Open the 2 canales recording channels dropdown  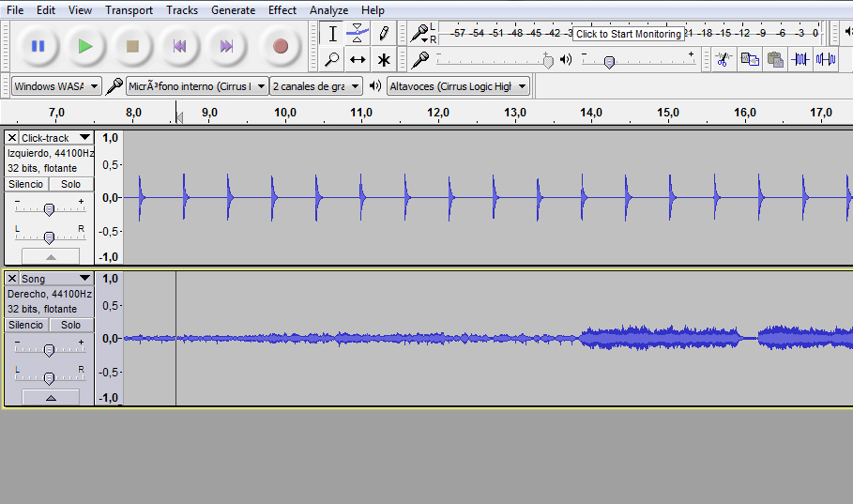[316, 86]
